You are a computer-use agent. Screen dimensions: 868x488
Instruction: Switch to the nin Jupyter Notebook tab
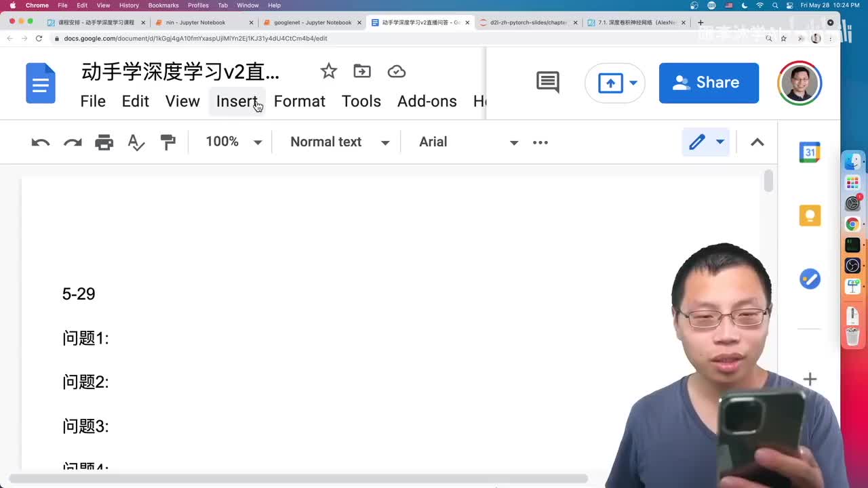pyautogui.click(x=203, y=22)
